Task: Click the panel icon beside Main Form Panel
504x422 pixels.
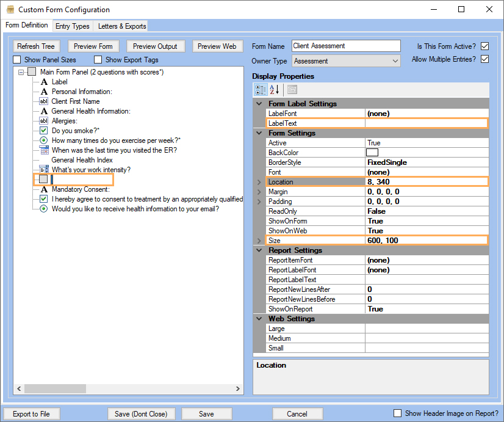Action: tap(32, 71)
